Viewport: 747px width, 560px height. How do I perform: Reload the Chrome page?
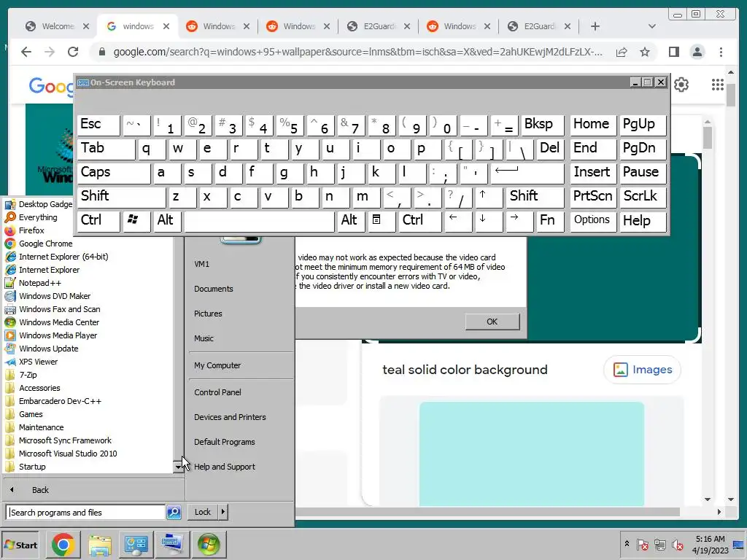73,52
